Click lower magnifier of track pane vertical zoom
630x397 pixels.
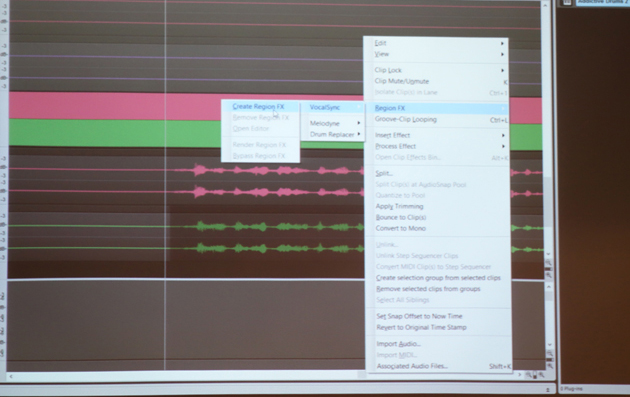pyautogui.click(x=548, y=276)
